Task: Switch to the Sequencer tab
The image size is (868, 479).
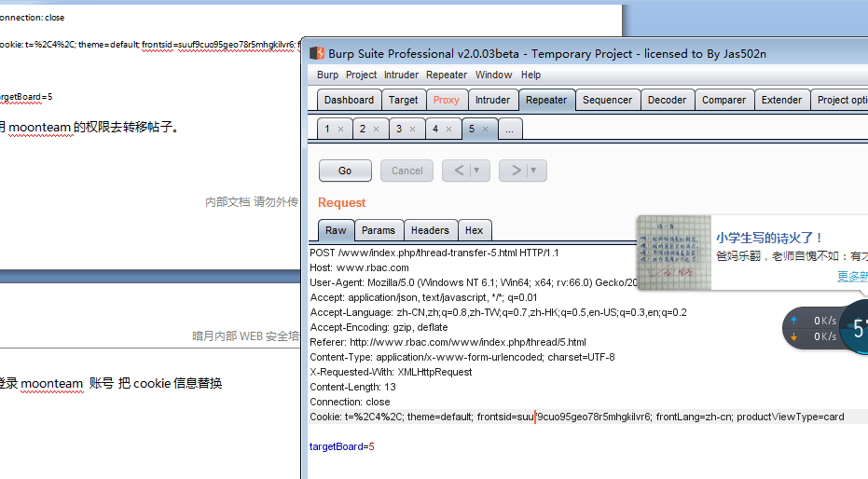Action: (607, 100)
